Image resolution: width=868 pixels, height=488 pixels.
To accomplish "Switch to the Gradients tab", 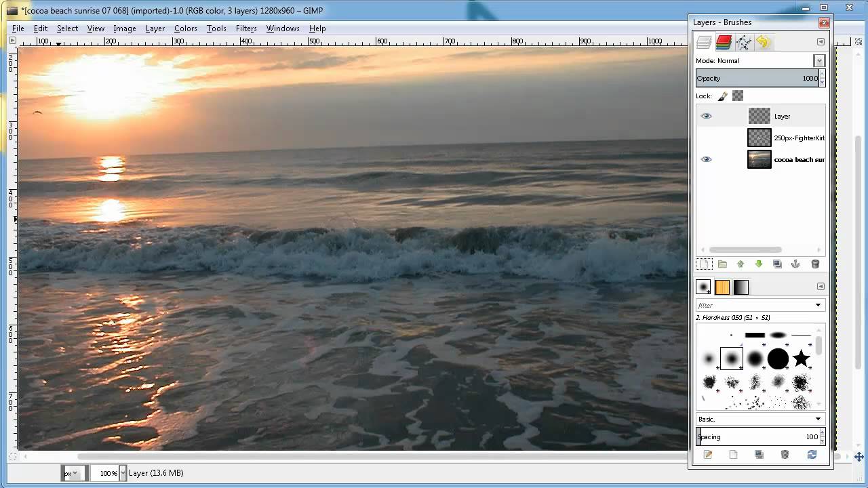I will [741, 287].
